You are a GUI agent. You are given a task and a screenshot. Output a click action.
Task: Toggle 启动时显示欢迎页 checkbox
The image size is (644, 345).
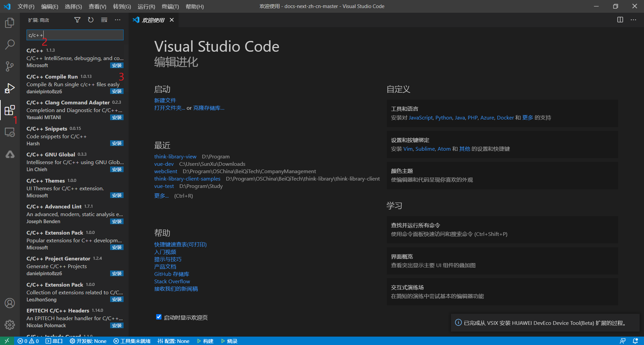[159, 317]
